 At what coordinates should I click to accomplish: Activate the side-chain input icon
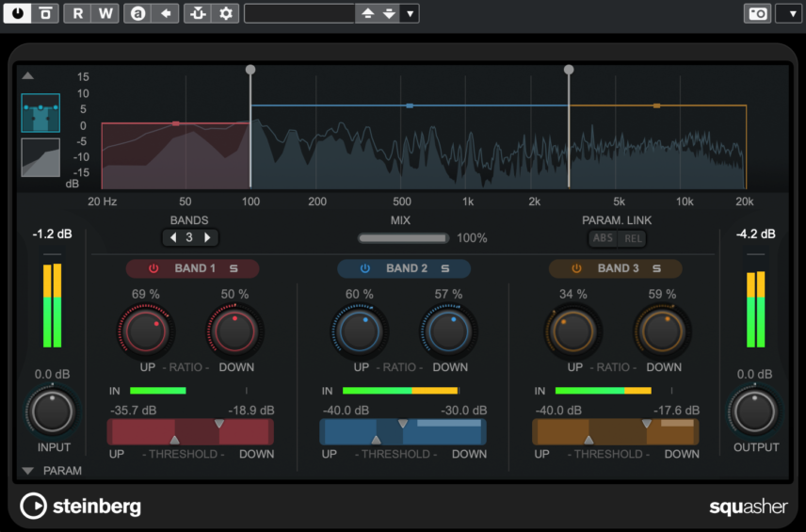198,13
